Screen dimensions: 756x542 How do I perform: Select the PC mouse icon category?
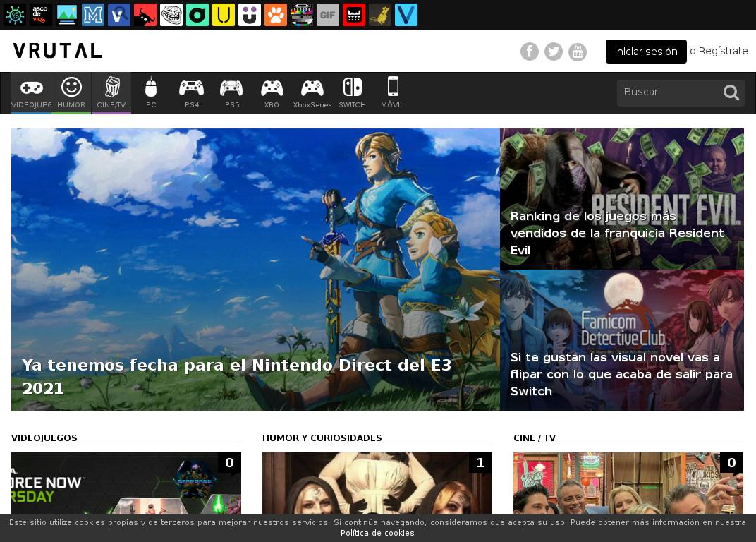pyautogui.click(x=151, y=92)
